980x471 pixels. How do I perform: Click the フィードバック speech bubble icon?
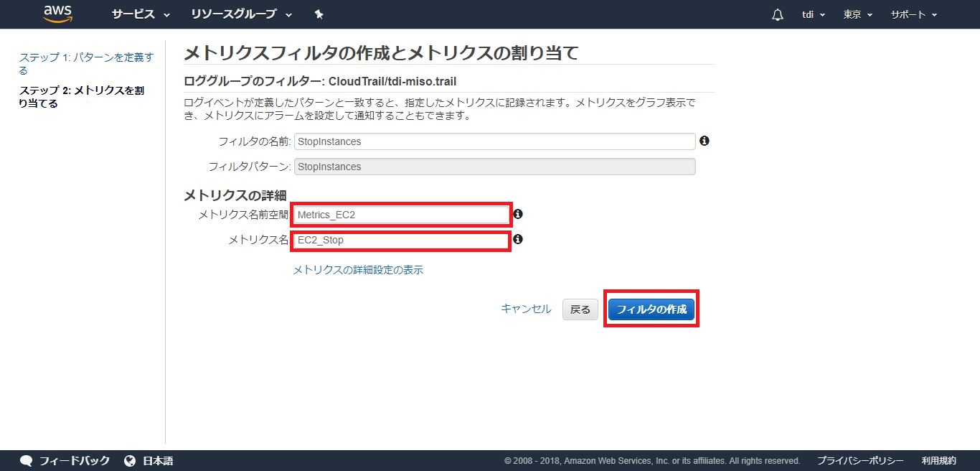pyautogui.click(x=27, y=461)
